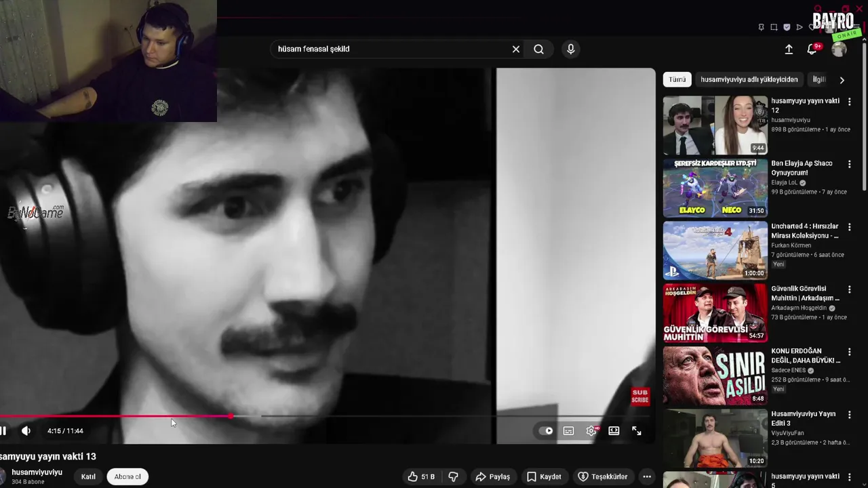The image size is (868, 488).
Task: Open the player settings gear
Action: pyautogui.click(x=591, y=430)
